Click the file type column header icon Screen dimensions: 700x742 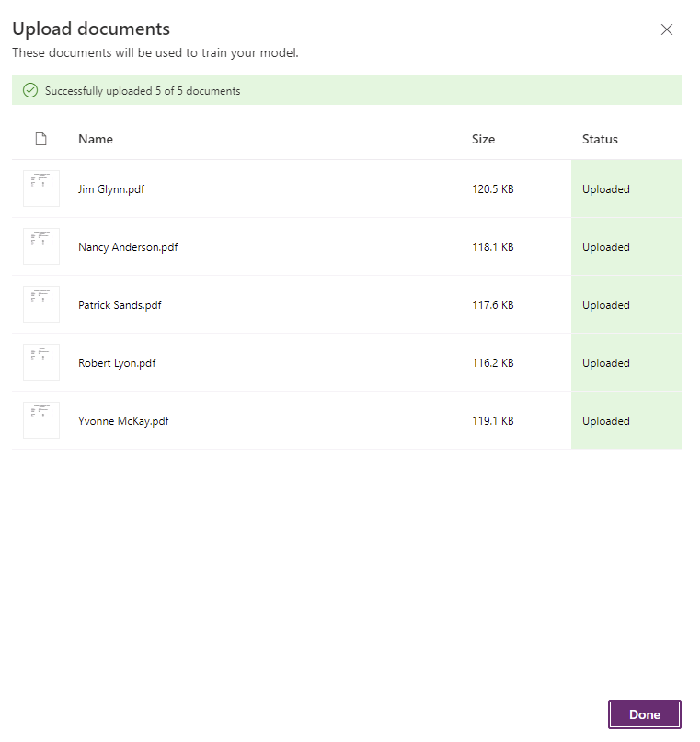(40, 140)
